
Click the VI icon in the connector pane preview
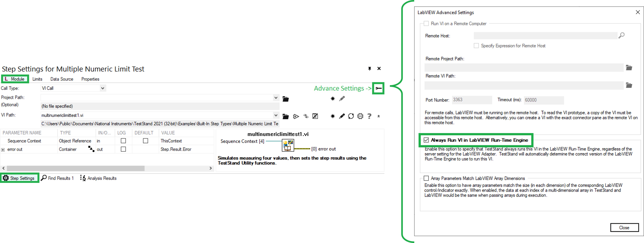[288, 145]
